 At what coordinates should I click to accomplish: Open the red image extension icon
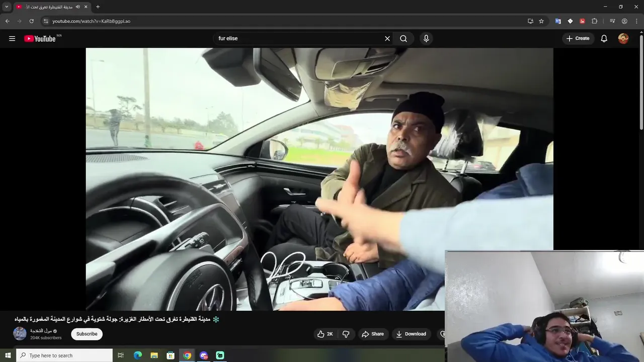click(582, 21)
